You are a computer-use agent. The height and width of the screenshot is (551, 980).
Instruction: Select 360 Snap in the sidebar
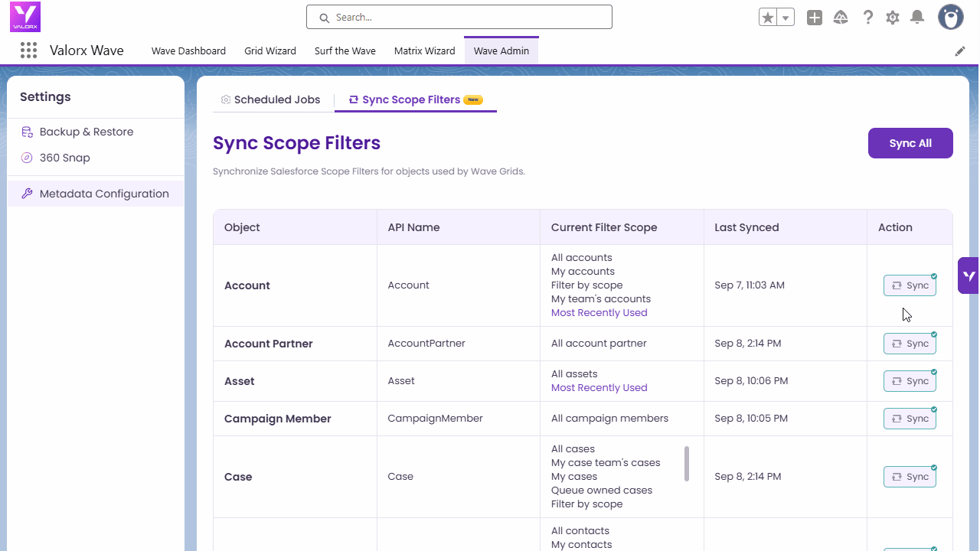[x=65, y=158]
